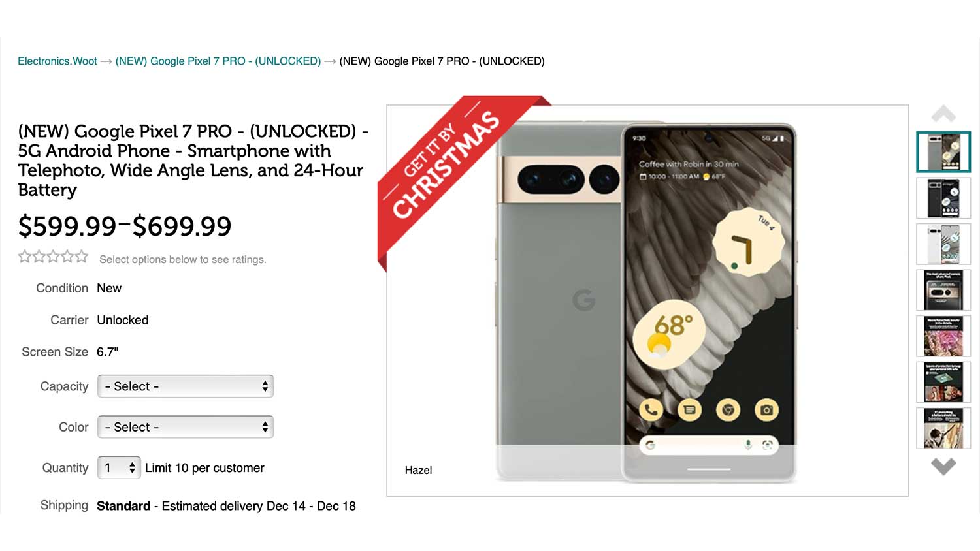Open the pink flowers photo thumbnail
Image resolution: width=980 pixels, height=551 pixels.
point(943,336)
